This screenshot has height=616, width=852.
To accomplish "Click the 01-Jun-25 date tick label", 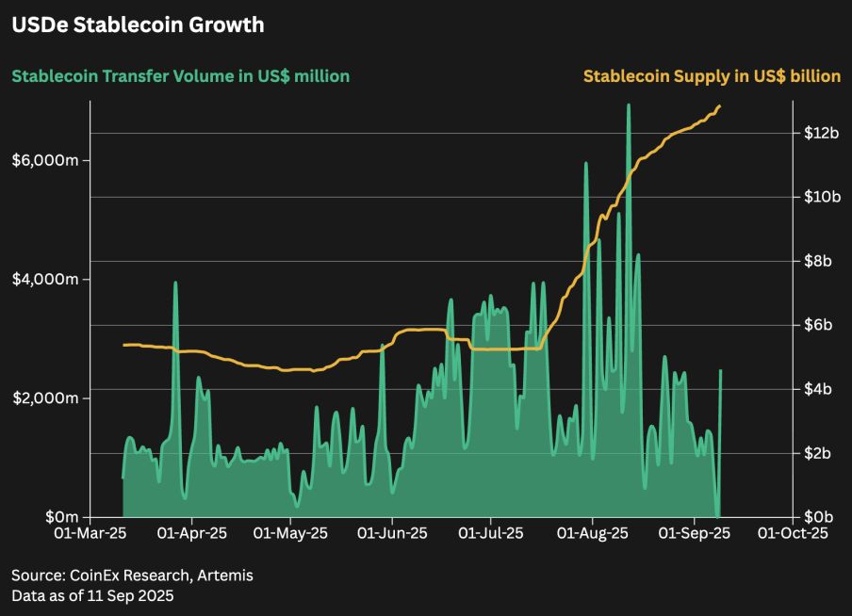I will (x=392, y=533).
